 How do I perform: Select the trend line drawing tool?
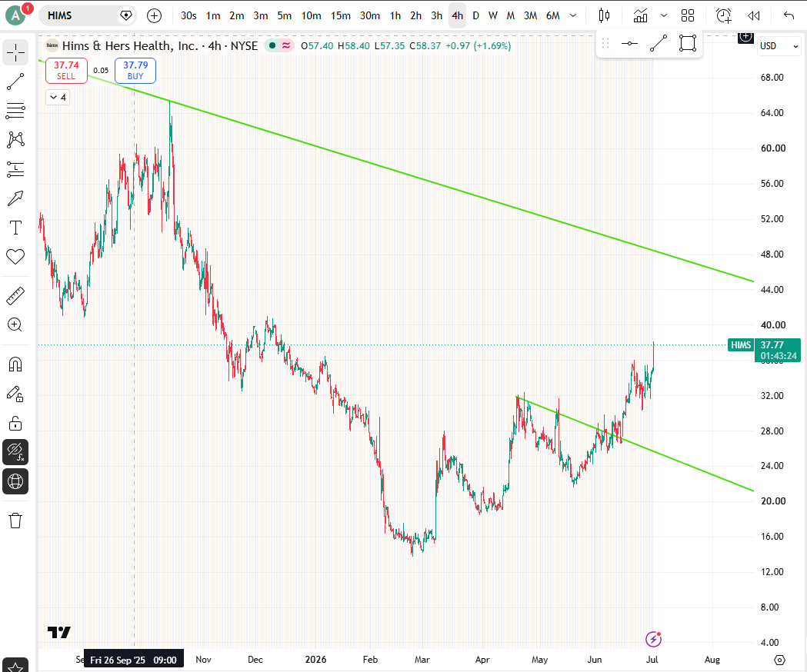tap(15, 82)
